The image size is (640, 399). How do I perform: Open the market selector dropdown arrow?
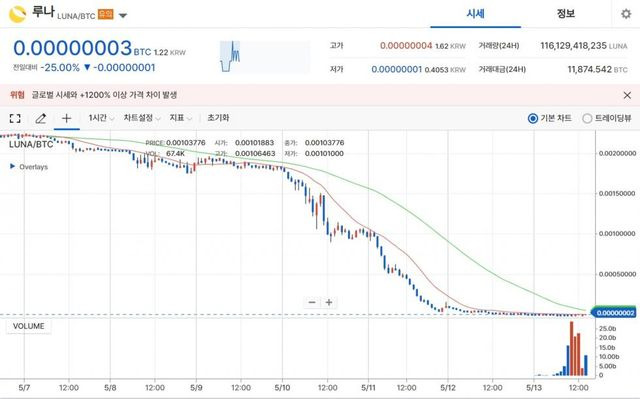click(x=123, y=16)
